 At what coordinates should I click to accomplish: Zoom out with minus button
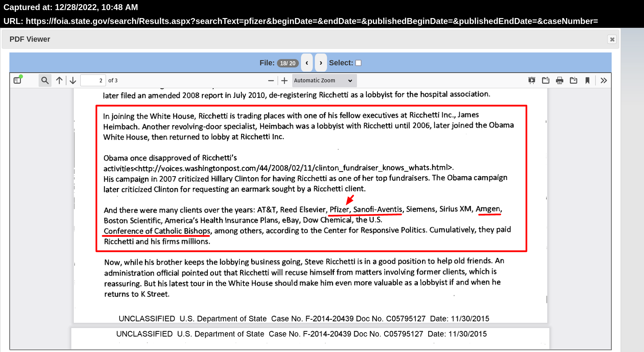coord(271,80)
